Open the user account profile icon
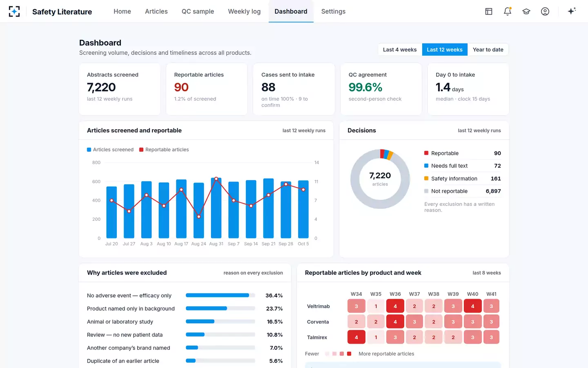This screenshot has height=368, width=588. click(545, 11)
